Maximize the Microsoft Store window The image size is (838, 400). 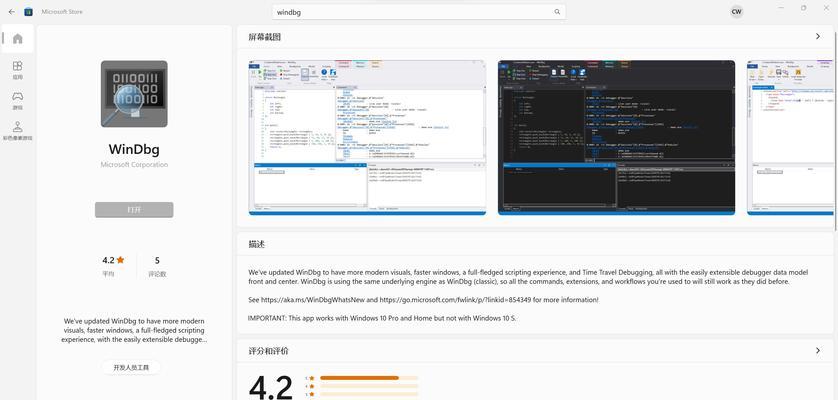tap(803, 8)
